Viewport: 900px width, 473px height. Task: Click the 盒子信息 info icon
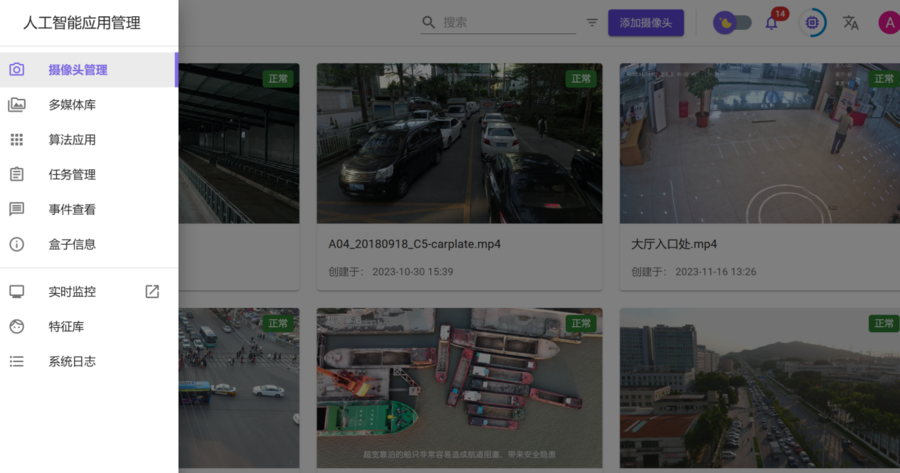[17, 244]
